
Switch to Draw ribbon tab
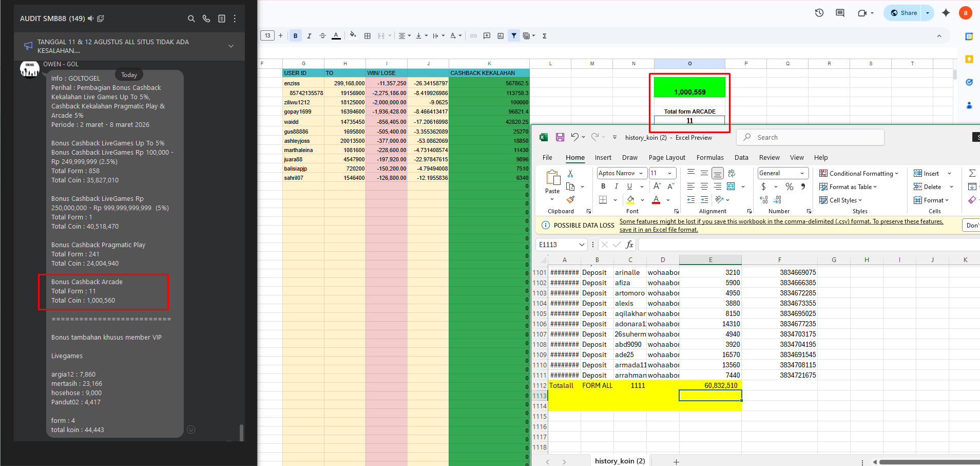629,157
